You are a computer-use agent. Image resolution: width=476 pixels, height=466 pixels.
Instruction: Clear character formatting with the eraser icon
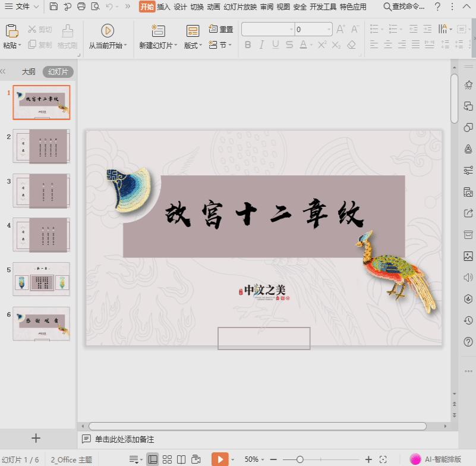(x=351, y=44)
